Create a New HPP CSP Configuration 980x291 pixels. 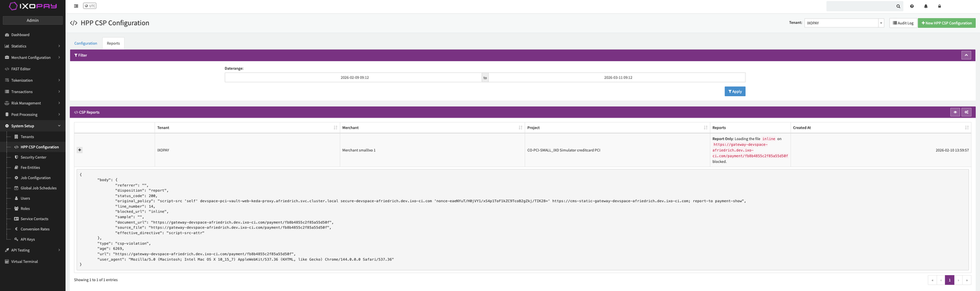click(x=947, y=23)
